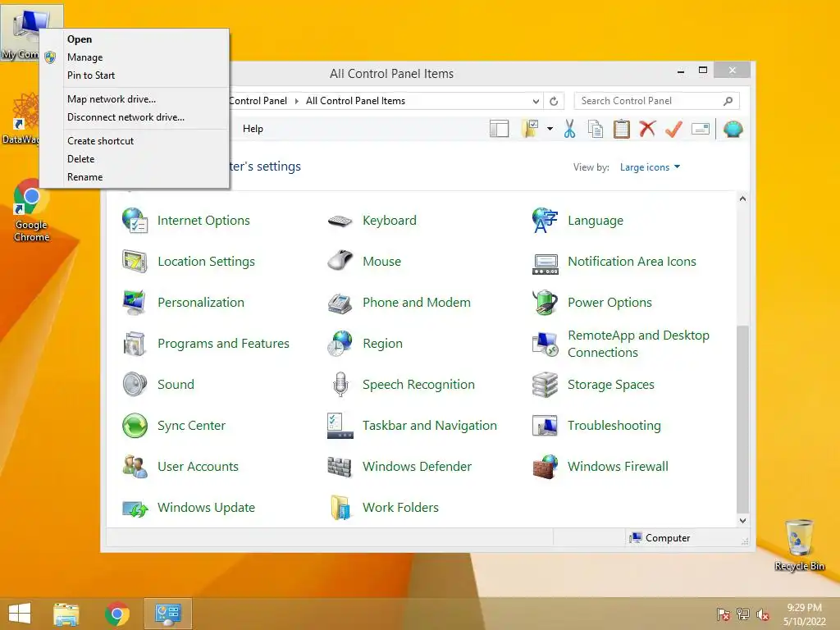Click the Windows Firewall link text
Viewport: 840px width, 630px height.
(618, 467)
